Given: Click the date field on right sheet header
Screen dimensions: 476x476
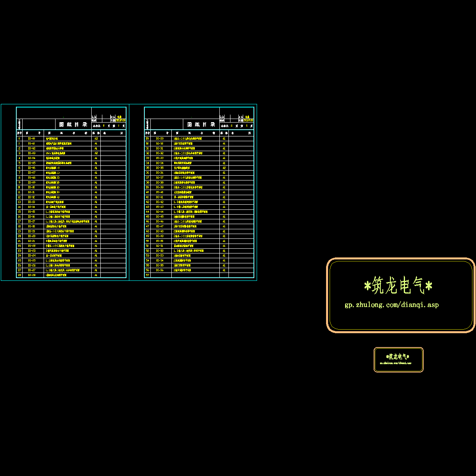Looking at the screenshot, I should tap(248, 120).
